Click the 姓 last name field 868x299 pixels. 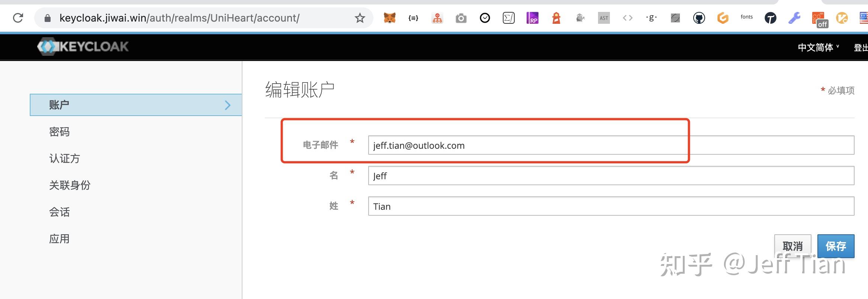pyautogui.click(x=611, y=206)
